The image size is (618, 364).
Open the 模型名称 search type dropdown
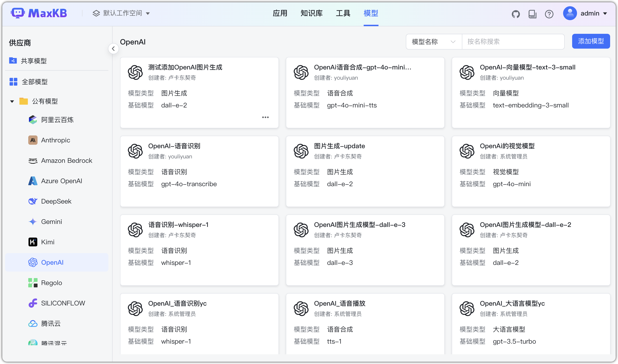tap(434, 42)
